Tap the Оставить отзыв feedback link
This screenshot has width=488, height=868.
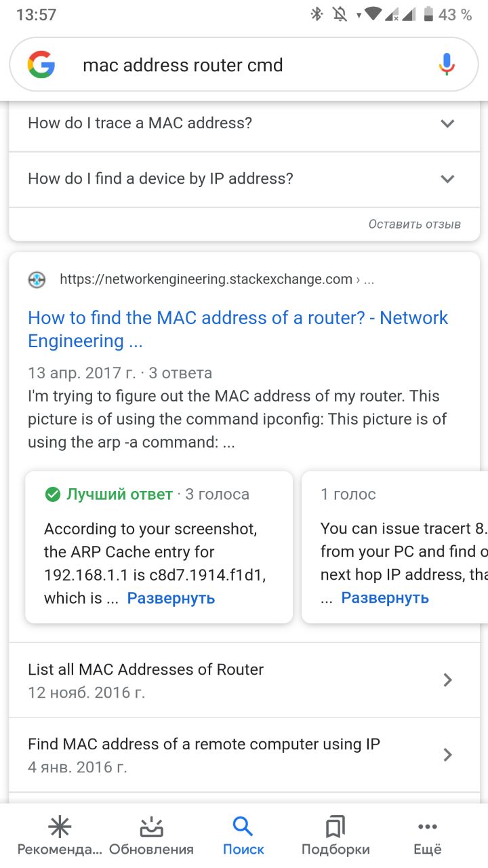click(x=415, y=224)
